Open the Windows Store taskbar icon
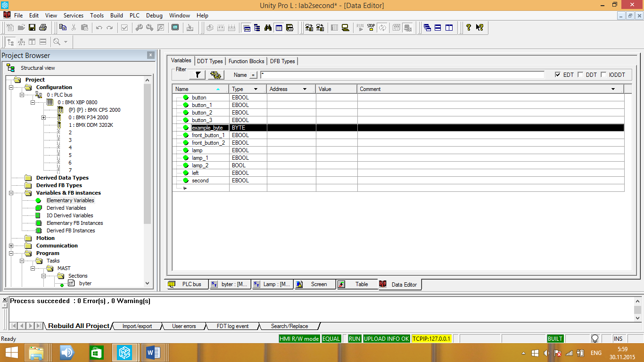Screen dimensions: 644x362 point(95,353)
